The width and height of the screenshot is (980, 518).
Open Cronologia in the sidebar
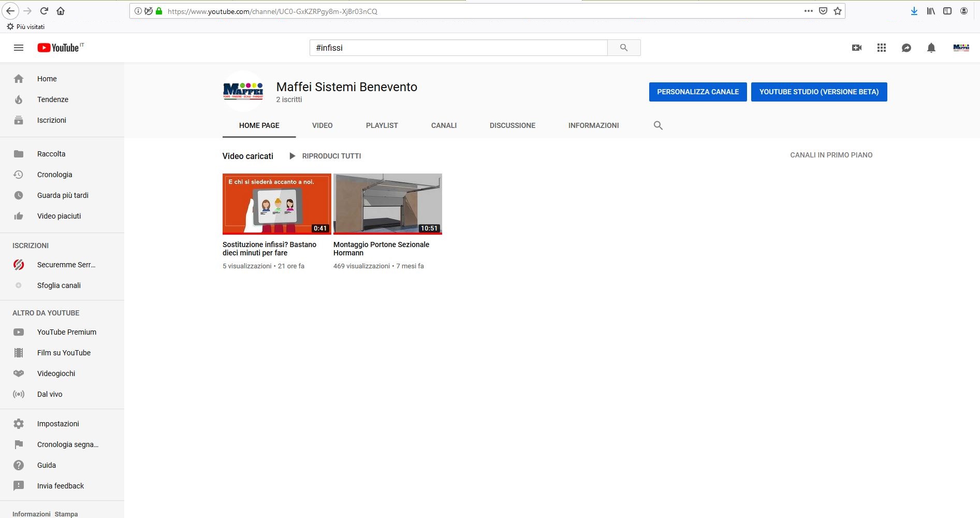(62, 175)
